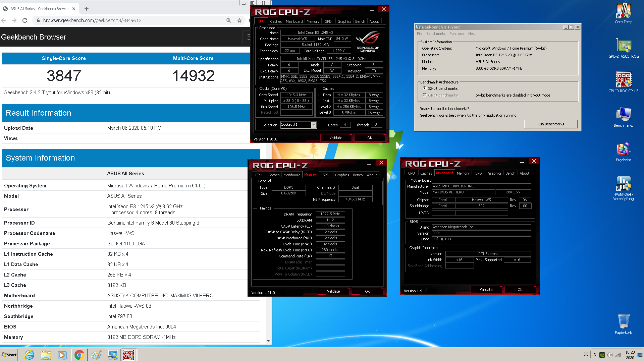
Task: Open the Papierkorb recycle bin
Action: click(x=623, y=324)
